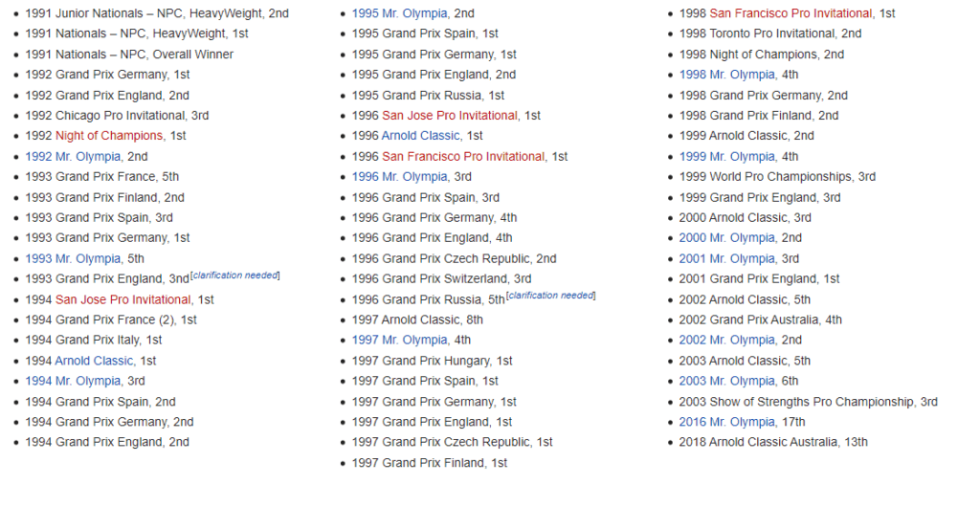The width and height of the screenshot is (980, 529).
Task: Click '1993 Grand Prix France, 5th' entry
Action: [x=101, y=176]
